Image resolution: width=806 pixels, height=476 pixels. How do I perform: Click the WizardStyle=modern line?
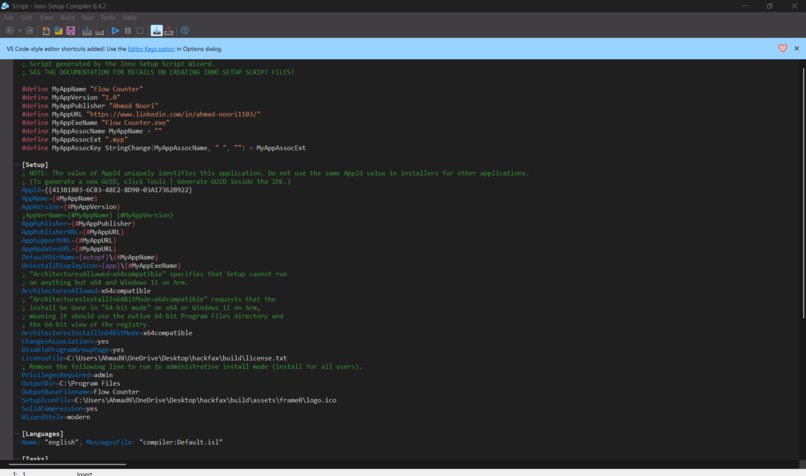click(56, 417)
